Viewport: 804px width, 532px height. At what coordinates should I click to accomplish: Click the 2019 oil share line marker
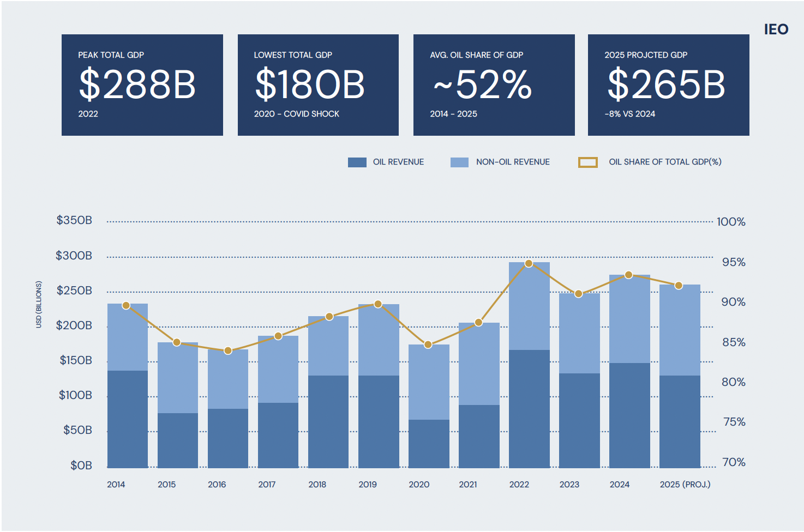click(x=378, y=304)
